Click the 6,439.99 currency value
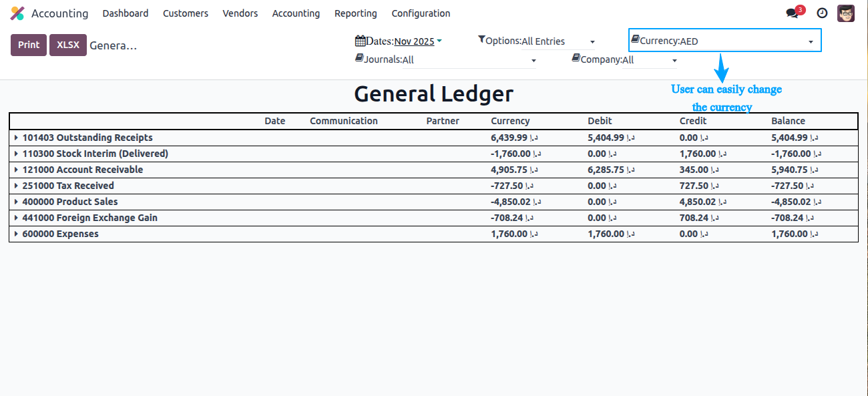This screenshot has width=868, height=396. [x=514, y=138]
